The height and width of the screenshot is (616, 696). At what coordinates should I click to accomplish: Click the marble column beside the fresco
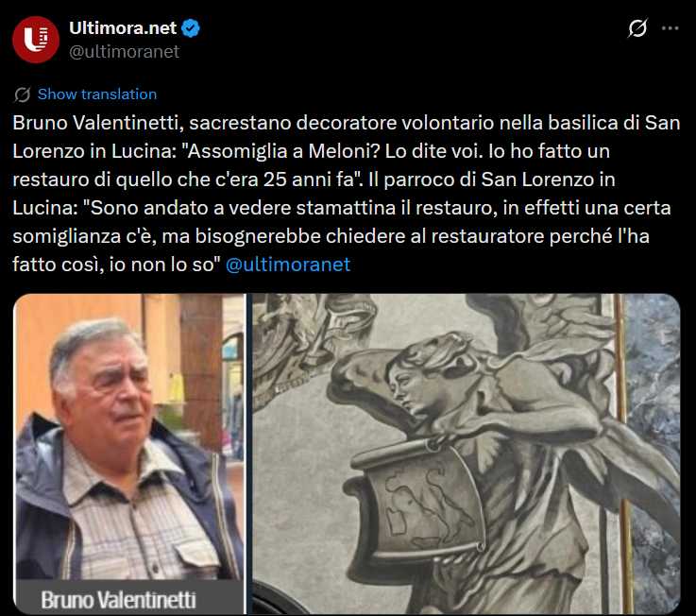pos(653,453)
